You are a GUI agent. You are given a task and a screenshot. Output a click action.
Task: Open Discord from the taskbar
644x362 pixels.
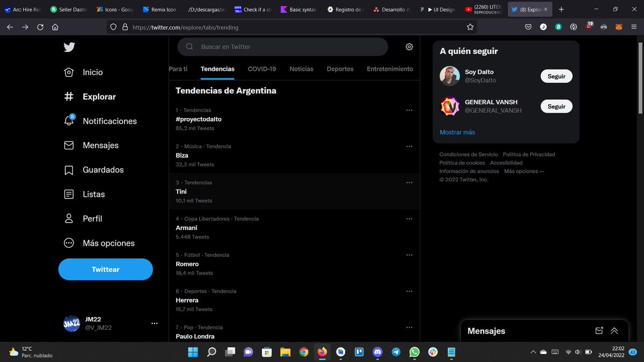[377, 352]
